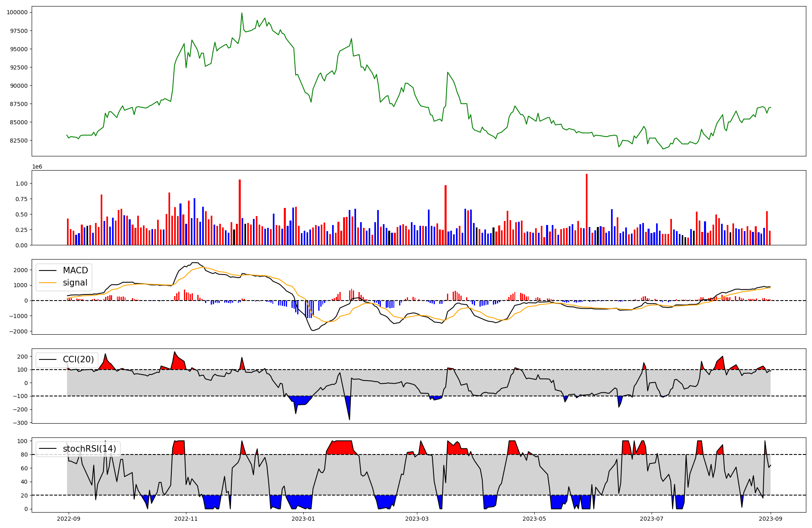812x528 pixels.
Task: Click the 100000 price axis tick label
Action: [17, 12]
